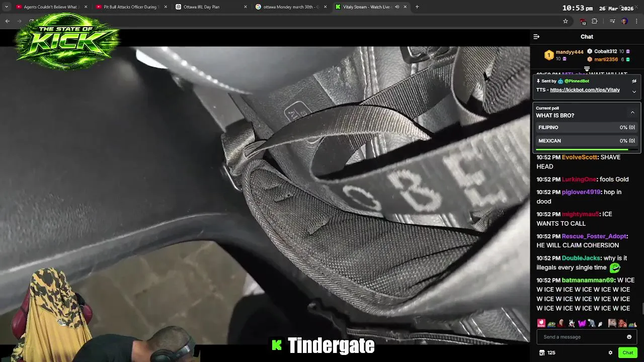Click the @PinnedBot username
The image size is (644, 362).
[577, 81]
